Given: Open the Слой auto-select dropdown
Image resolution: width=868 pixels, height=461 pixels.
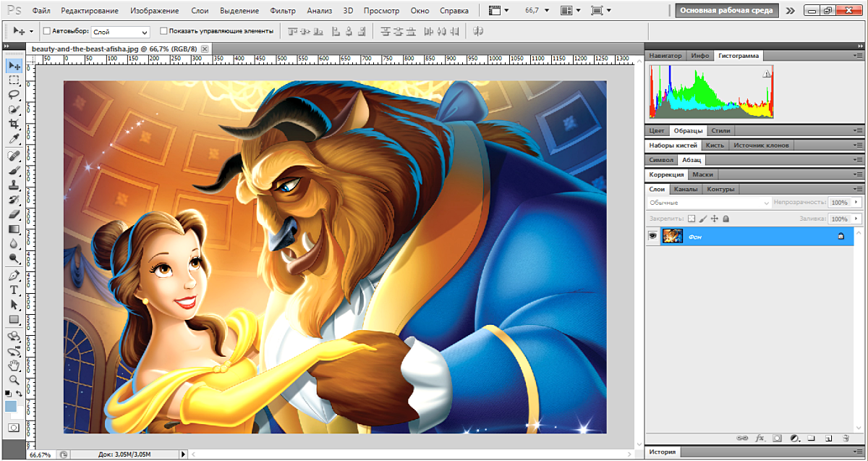Looking at the screenshot, I should (x=120, y=32).
